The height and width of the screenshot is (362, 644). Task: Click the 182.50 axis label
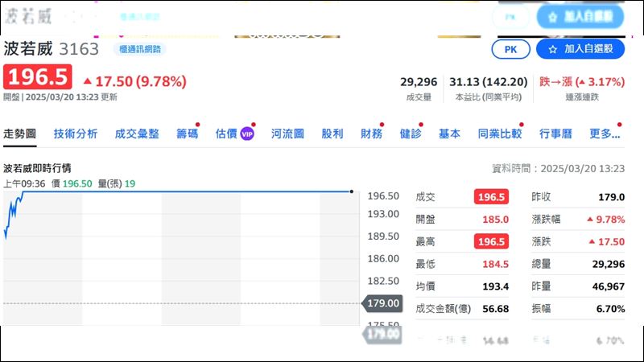point(383,281)
